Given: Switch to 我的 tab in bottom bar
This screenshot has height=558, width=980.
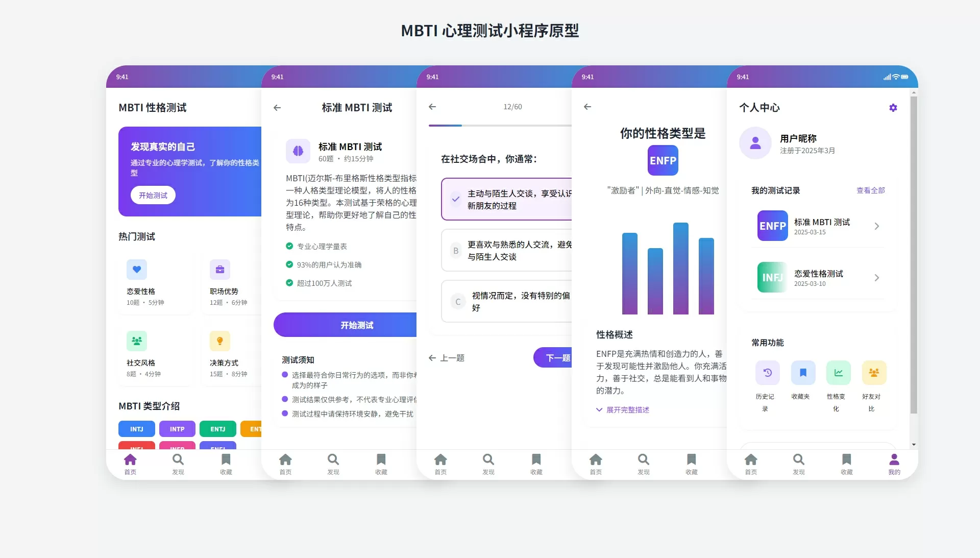Looking at the screenshot, I should [894, 464].
